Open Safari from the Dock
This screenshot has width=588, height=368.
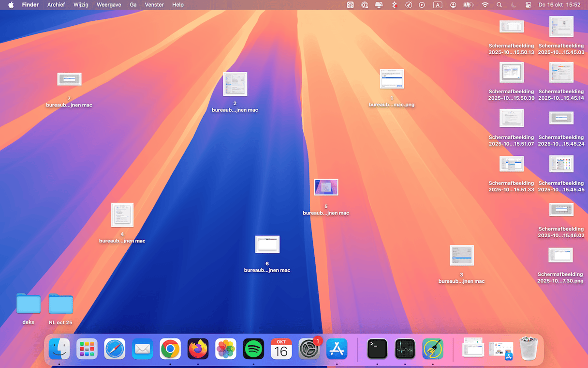point(115,349)
